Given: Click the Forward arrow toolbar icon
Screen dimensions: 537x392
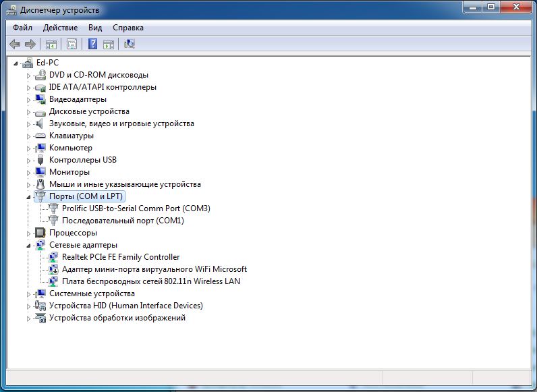Looking at the screenshot, I should pos(30,45).
